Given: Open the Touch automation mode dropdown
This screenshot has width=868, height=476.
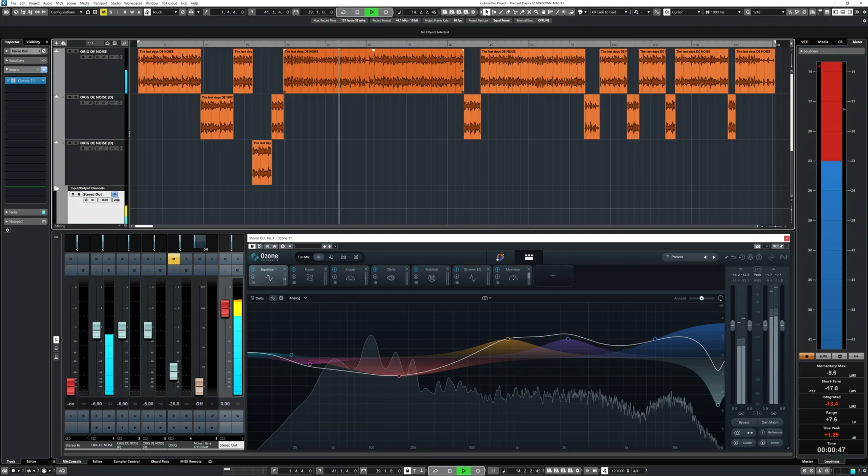Looking at the screenshot, I should (x=164, y=12).
